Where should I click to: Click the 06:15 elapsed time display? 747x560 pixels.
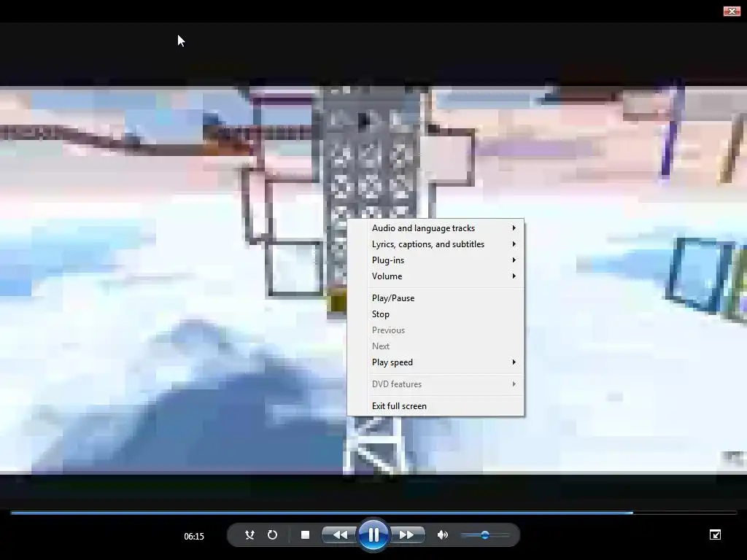[x=194, y=536]
